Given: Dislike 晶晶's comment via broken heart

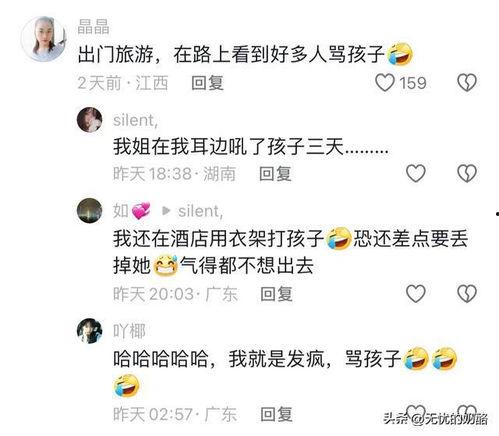Looking at the screenshot, I should pyautogui.click(x=467, y=83).
